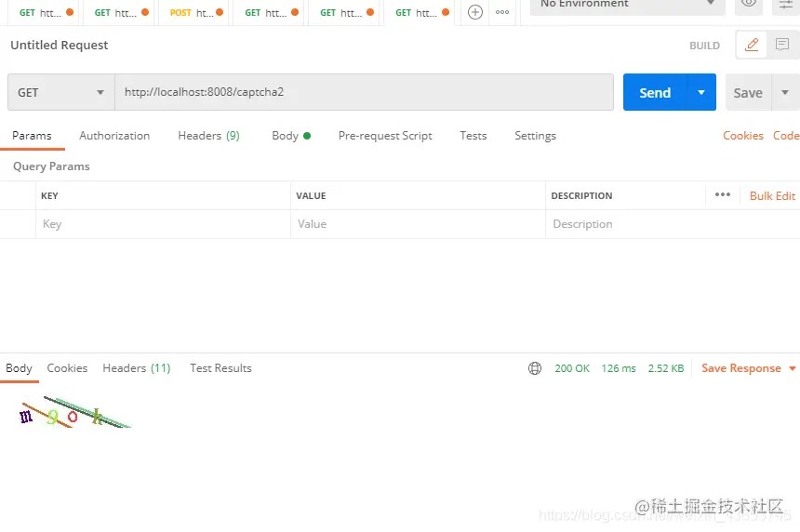Click the Send button
This screenshot has height=532, width=800.
(656, 92)
